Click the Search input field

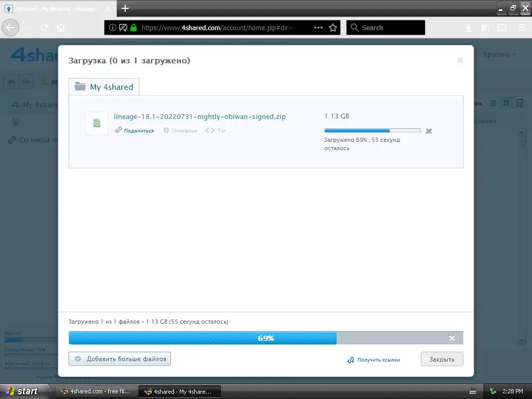pos(385,28)
